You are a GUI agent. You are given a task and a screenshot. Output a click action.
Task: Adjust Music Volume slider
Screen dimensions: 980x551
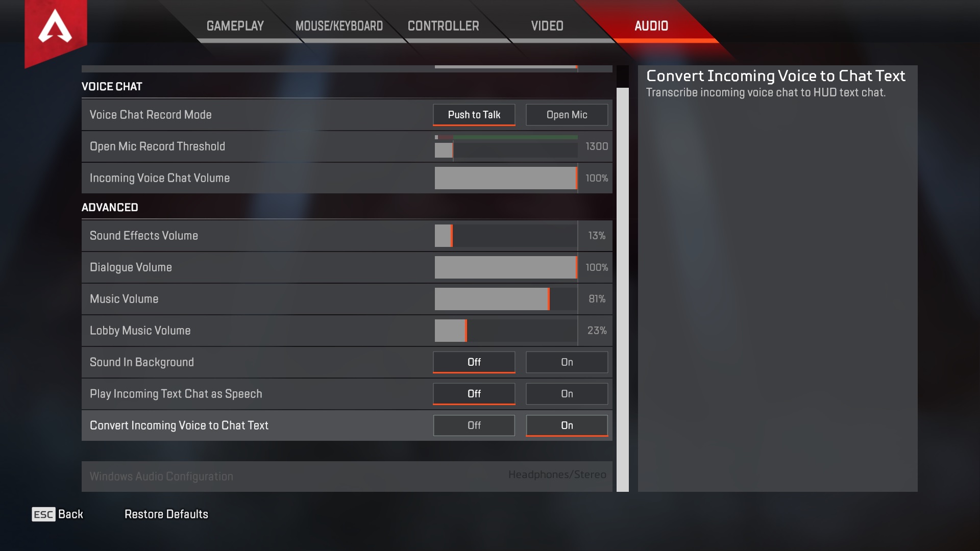coord(550,298)
